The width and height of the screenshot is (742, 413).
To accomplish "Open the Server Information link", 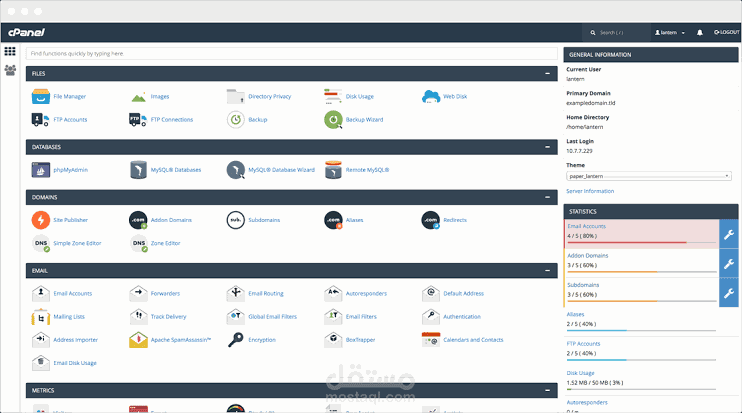I will [x=590, y=191].
